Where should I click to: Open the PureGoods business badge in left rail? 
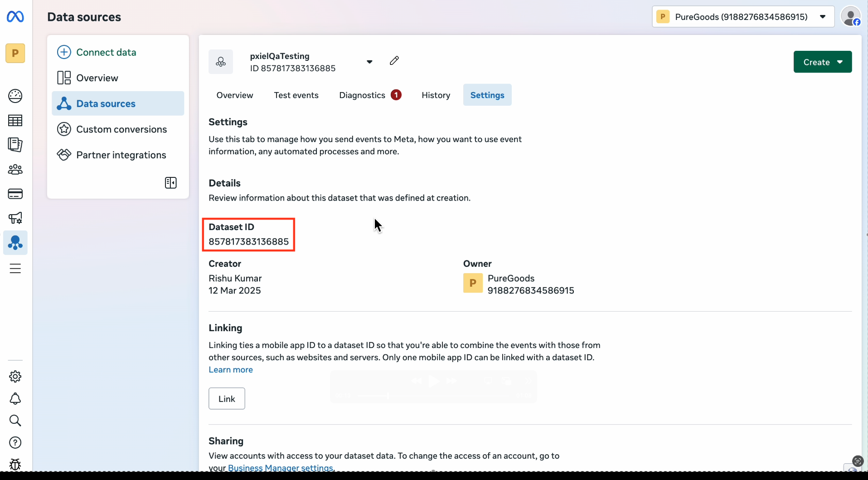[x=15, y=53]
